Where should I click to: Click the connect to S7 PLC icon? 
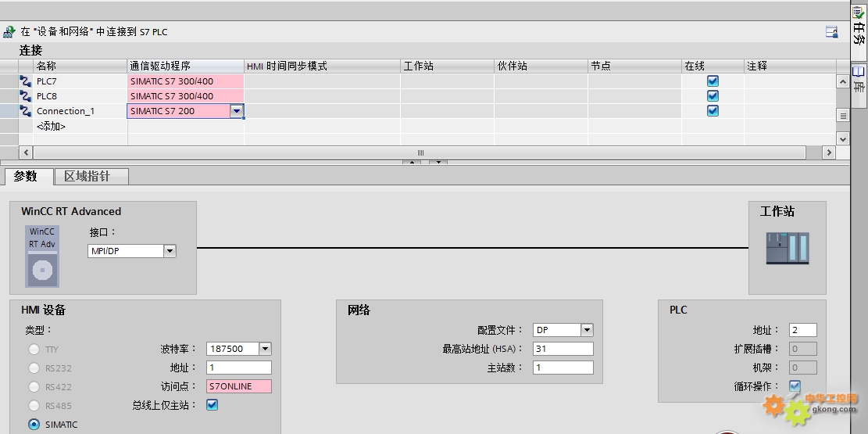(9, 32)
